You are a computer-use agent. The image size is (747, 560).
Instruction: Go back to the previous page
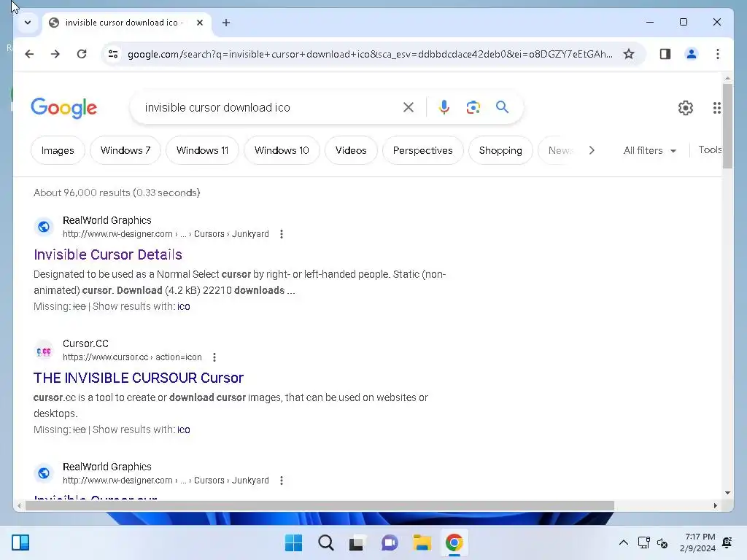click(x=29, y=54)
